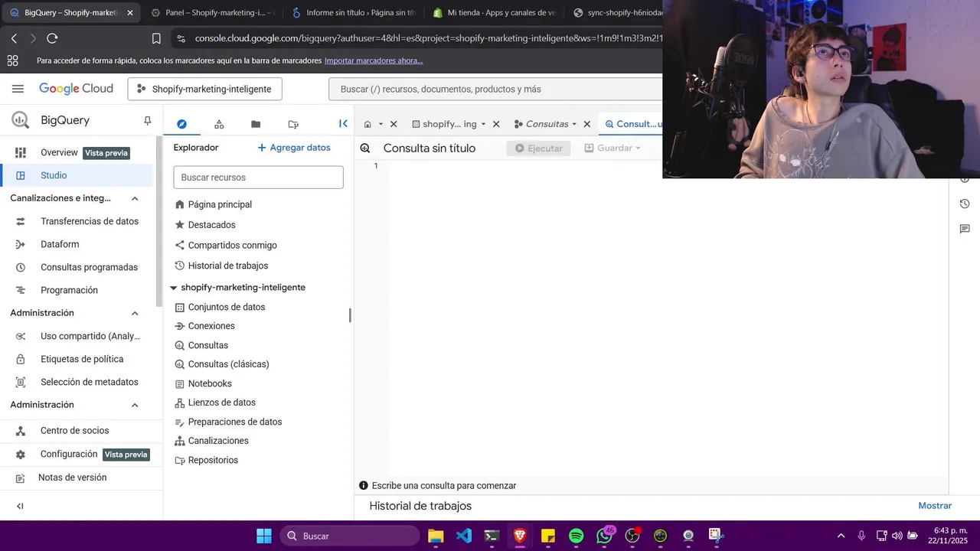The height and width of the screenshot is (551, 980).
Task: Open Conexiones in explorer tree
Action: pos(211,326)
